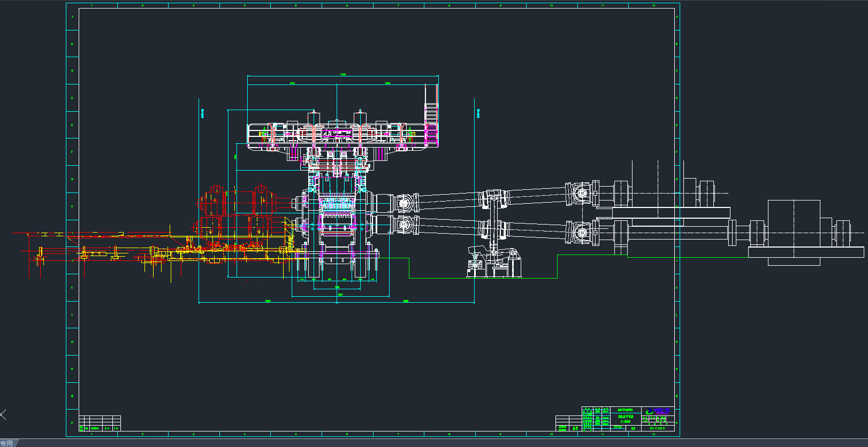Click zone letter A on left border
The width and height of the screenshot is (868, 447).
72,17
